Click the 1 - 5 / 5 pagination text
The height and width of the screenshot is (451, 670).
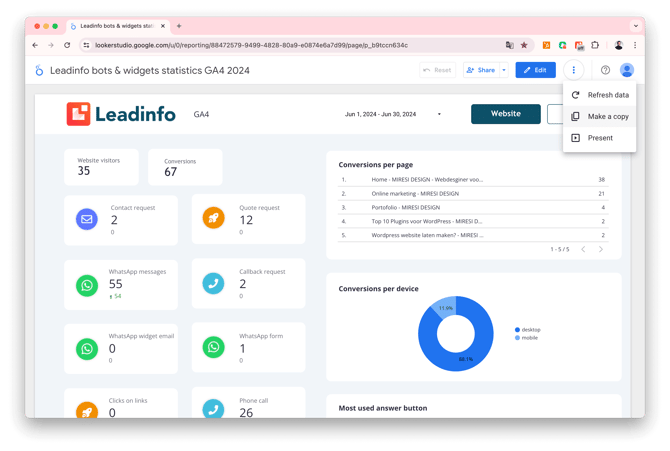560,249
